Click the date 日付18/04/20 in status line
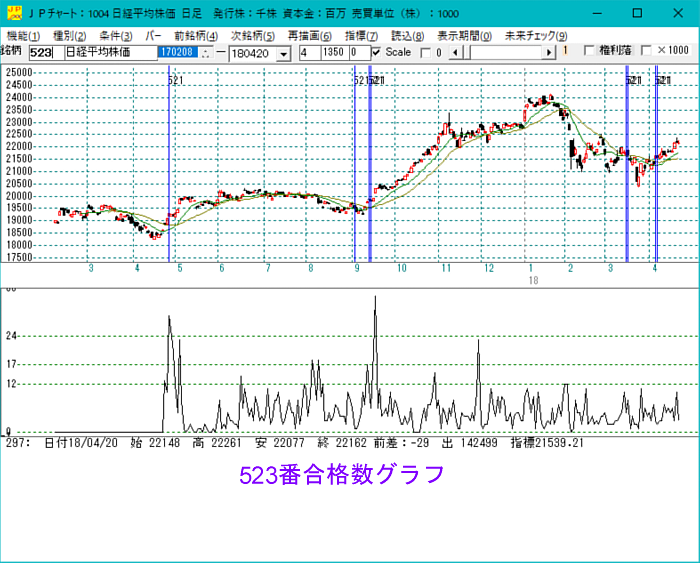 click(x=81, y=443)
